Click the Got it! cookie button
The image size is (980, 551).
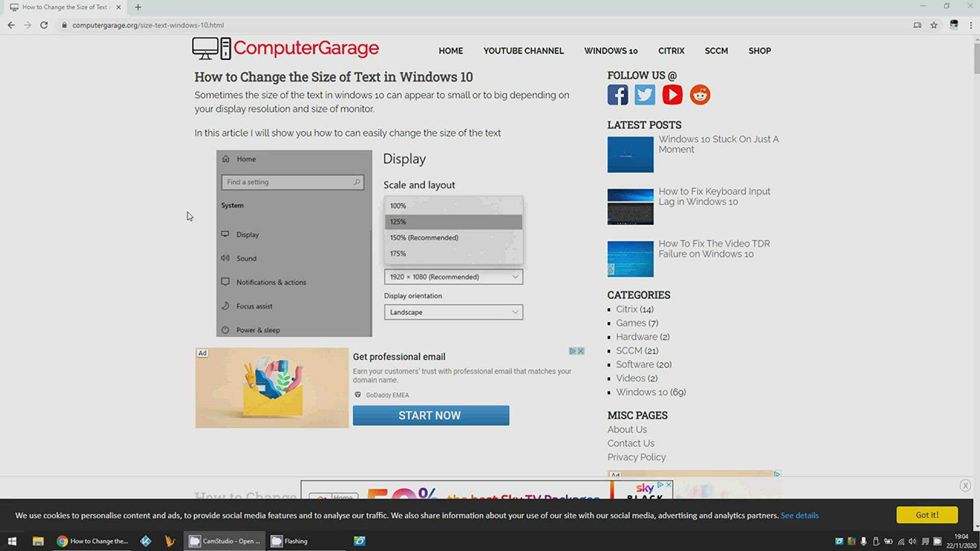[x=927, y=515]
